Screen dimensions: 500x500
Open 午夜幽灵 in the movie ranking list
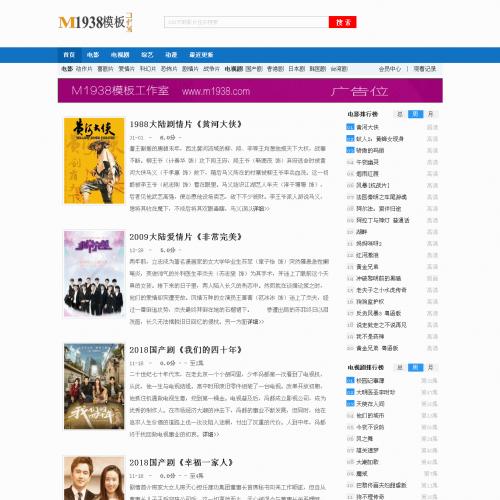(367, 162)
